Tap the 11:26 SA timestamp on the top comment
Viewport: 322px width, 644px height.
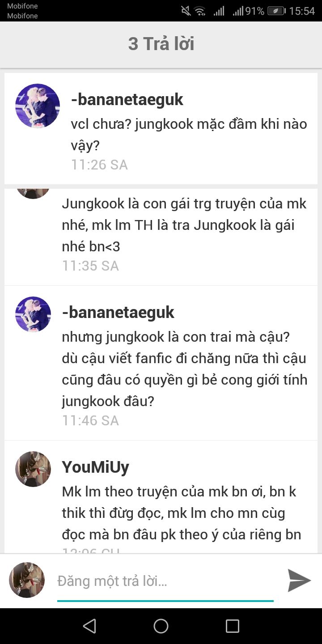tap(99, 165)
